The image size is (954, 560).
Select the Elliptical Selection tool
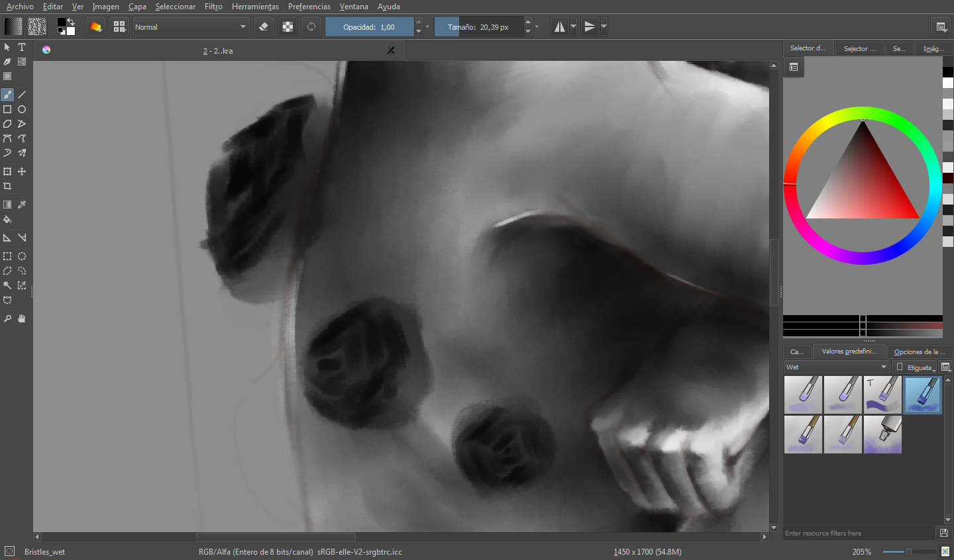22,256
